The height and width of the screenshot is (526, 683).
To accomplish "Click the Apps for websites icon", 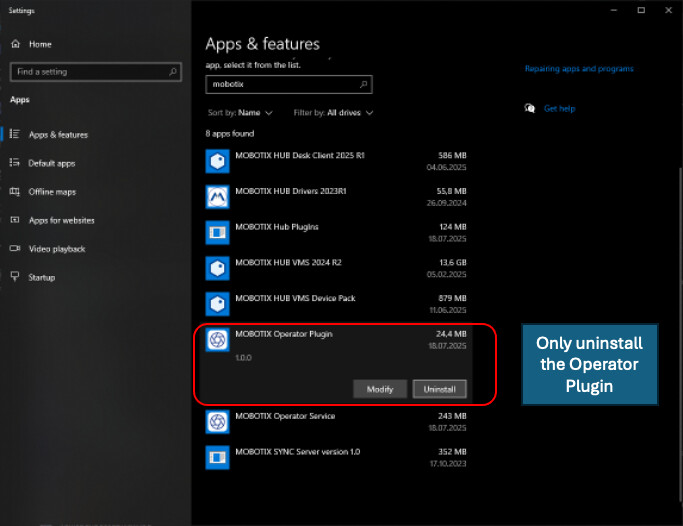I will pos(15,220).
